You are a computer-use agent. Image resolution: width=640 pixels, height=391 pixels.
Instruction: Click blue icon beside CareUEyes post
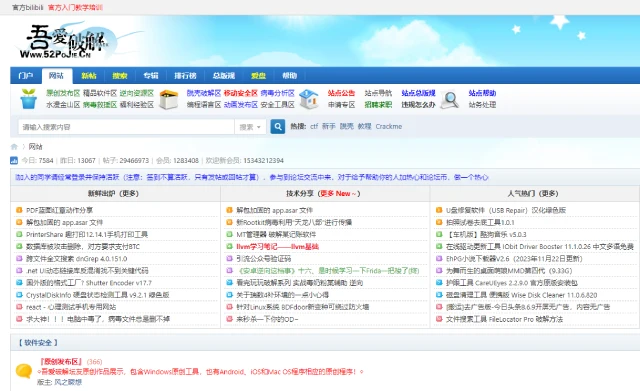[x=439, y=282]
